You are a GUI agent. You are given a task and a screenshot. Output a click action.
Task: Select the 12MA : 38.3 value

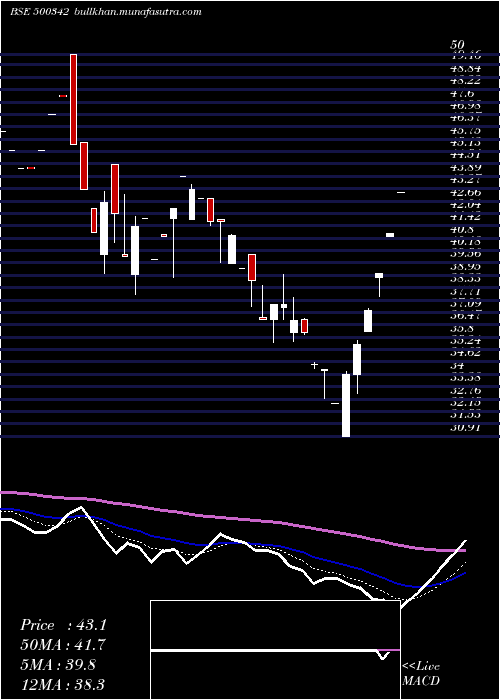pyautogui.click(x=63, y=684)
